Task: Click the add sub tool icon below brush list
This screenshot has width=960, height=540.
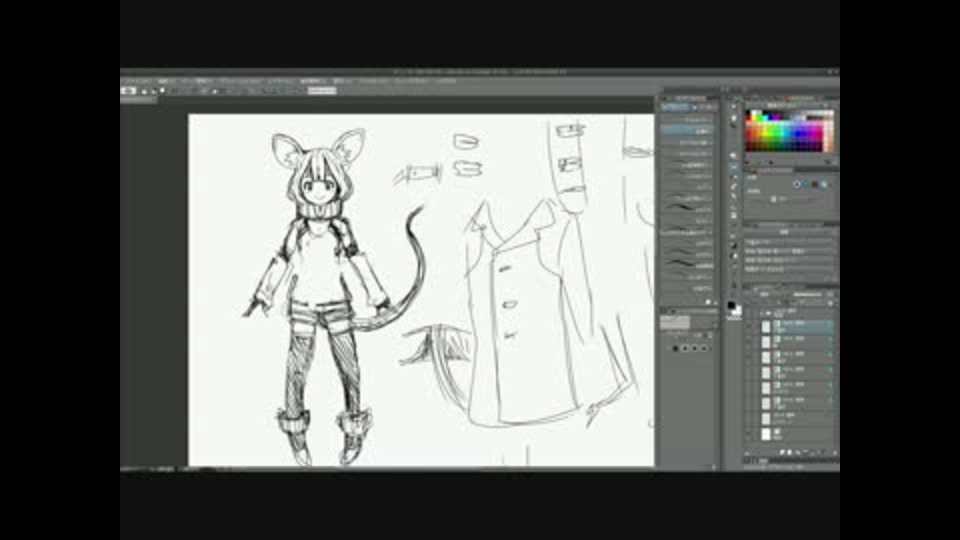Action: point(708,302)
